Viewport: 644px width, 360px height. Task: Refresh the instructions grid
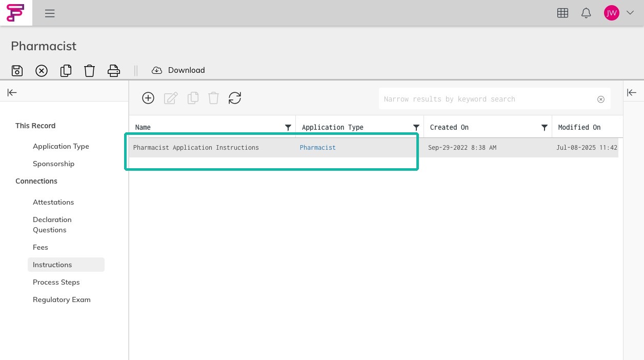[x=235, y=98]
